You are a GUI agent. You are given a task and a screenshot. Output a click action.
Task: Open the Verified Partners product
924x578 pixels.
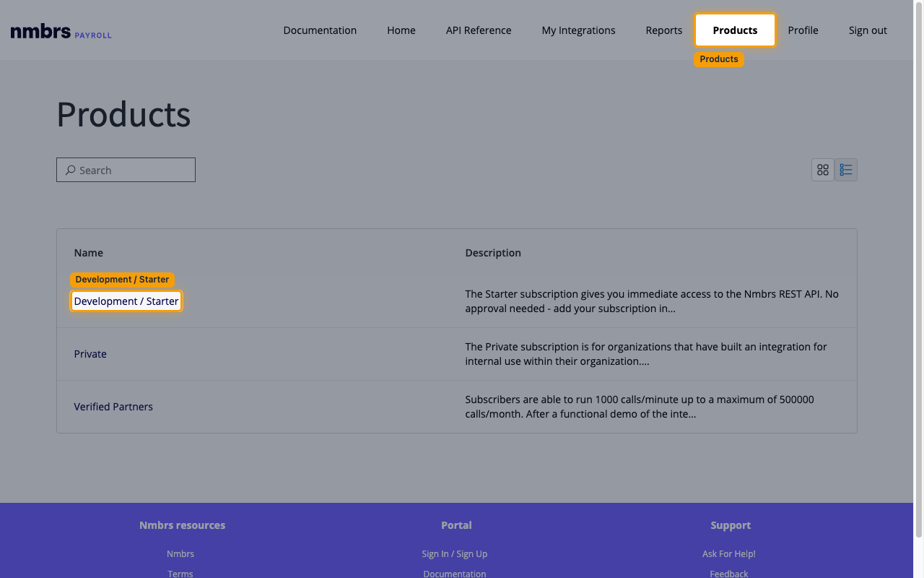tap(113, 407)
